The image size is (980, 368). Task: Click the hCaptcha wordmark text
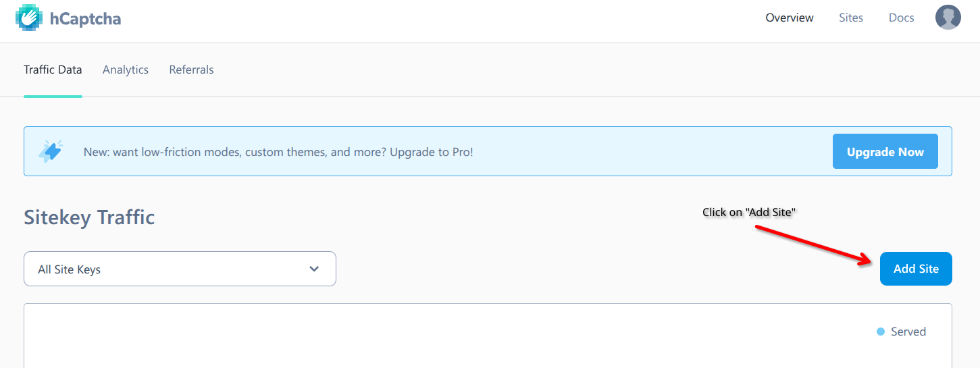(x=85, y=19)
